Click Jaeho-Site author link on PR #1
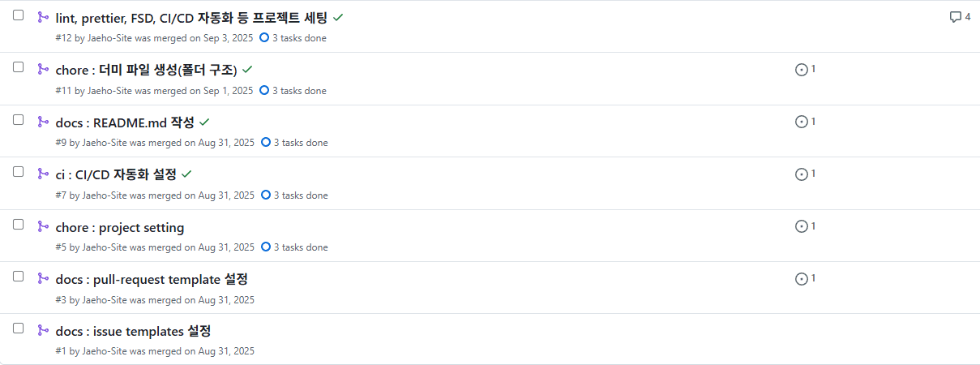 [105, 351]
